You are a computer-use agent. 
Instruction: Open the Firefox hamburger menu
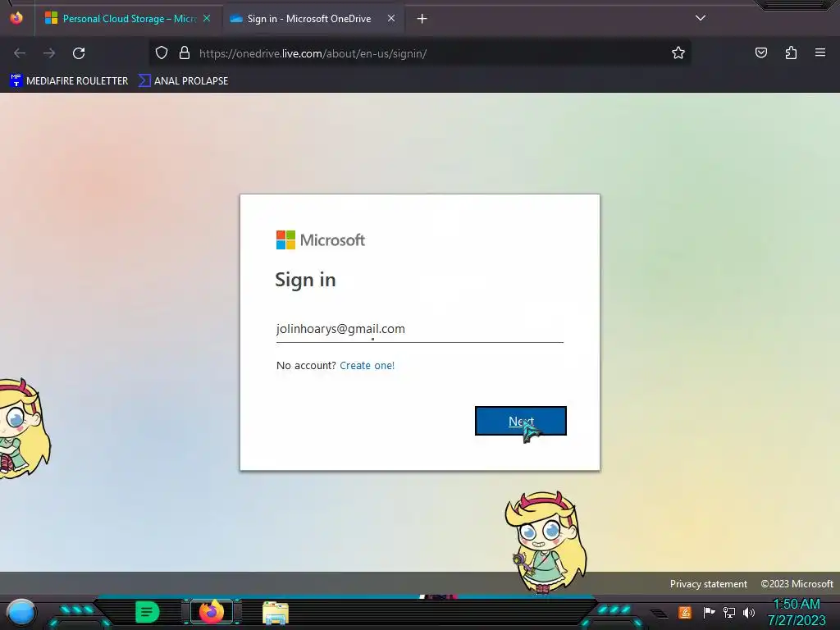[820, 52]
